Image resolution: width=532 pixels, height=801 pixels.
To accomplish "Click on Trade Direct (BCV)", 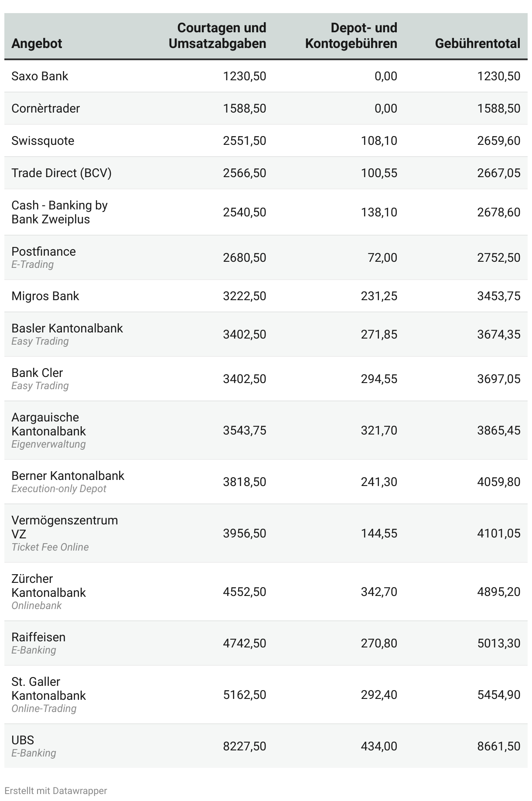I will (x=61, y=173).
